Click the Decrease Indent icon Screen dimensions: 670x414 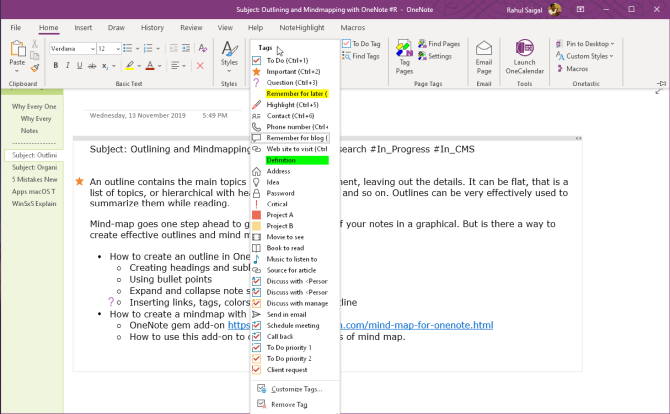click(x=173, y=48)
